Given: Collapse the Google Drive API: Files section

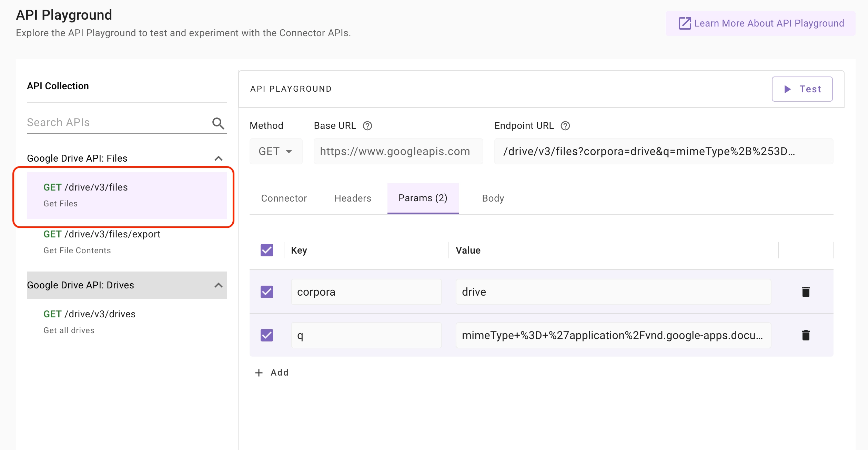Looking at the screenshot, I should tap(218, 158).
